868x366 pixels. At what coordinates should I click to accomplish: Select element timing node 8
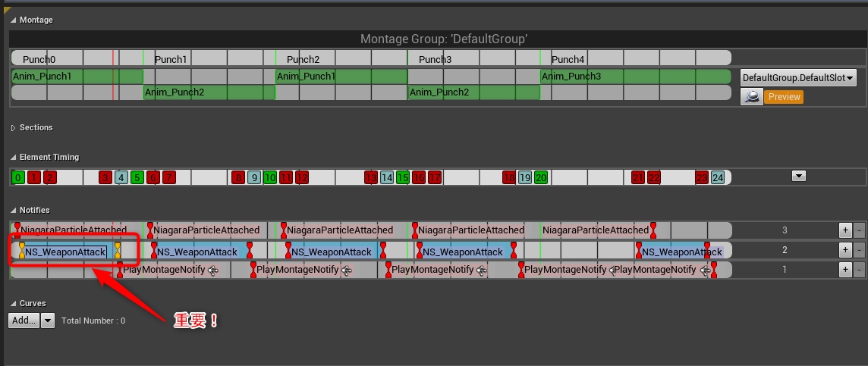238,177
